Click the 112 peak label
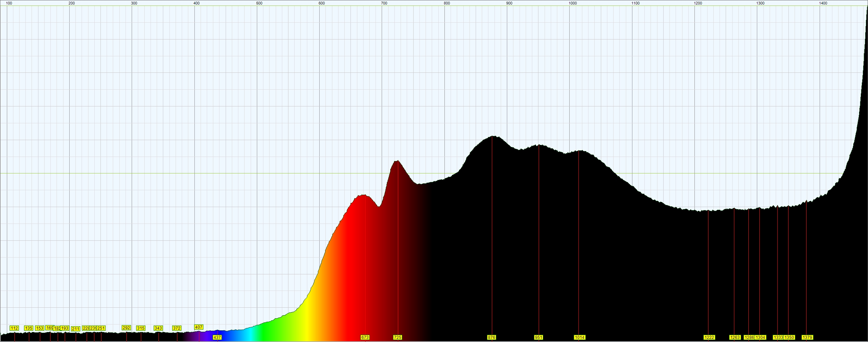Screen dimensions: 868x342 point(14,328)
